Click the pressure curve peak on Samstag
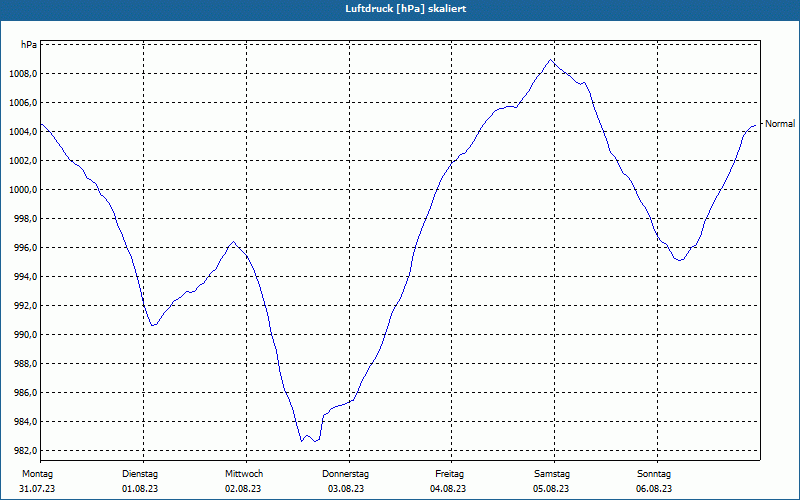This screenshot has height=500, width=800. (x=551, y=59)
